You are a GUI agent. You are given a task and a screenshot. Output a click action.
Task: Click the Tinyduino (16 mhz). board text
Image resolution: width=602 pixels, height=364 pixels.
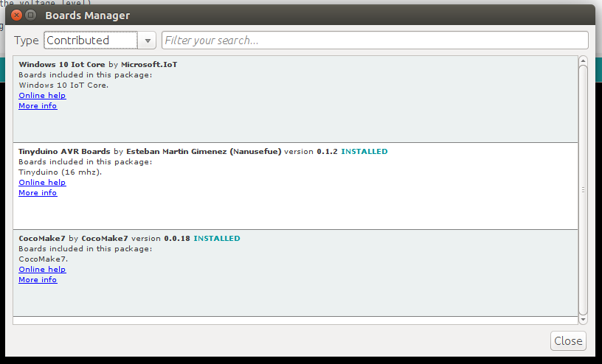coord(60,172)
